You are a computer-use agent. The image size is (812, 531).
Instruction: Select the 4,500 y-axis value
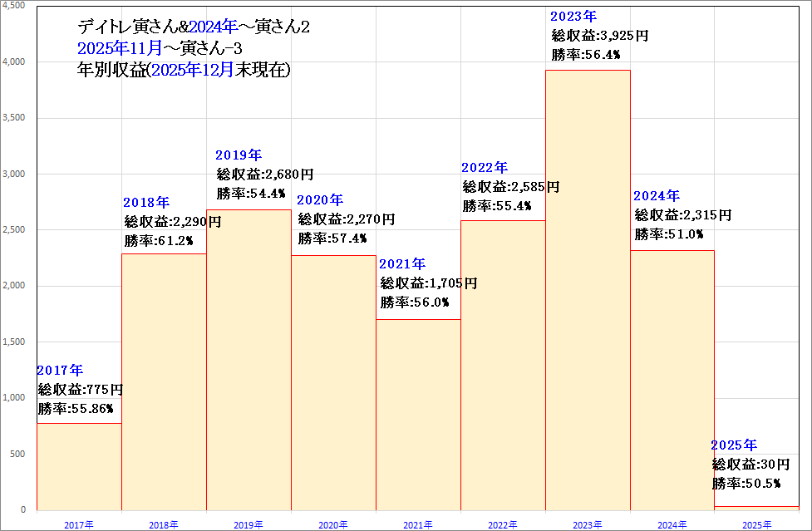pos(14,5)
